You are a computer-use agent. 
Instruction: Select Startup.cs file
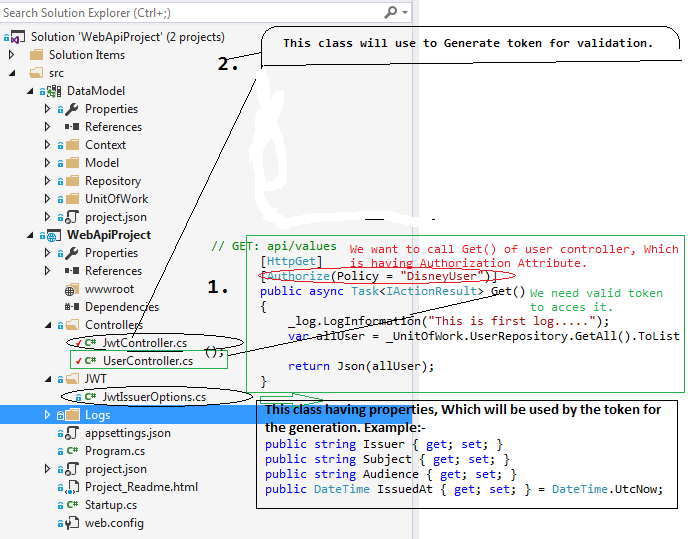point(111,505)
